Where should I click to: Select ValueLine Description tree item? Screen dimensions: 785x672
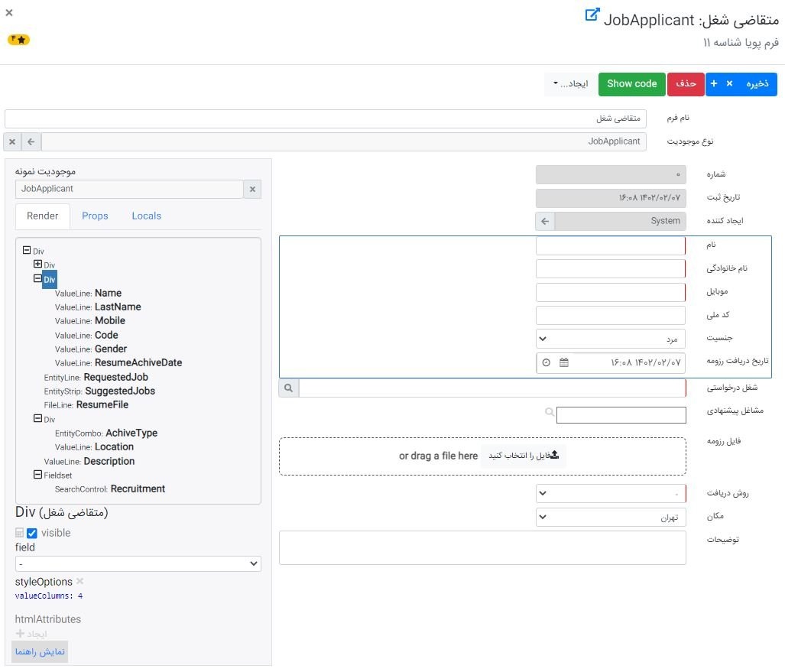[89, 461]
